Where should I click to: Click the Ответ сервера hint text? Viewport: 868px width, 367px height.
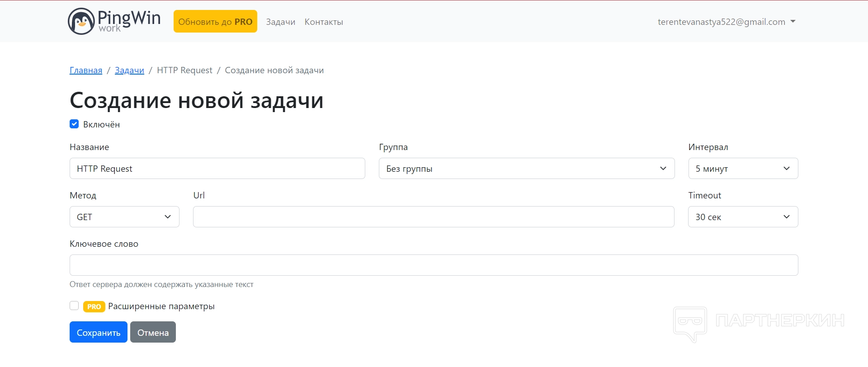point(161,284)
